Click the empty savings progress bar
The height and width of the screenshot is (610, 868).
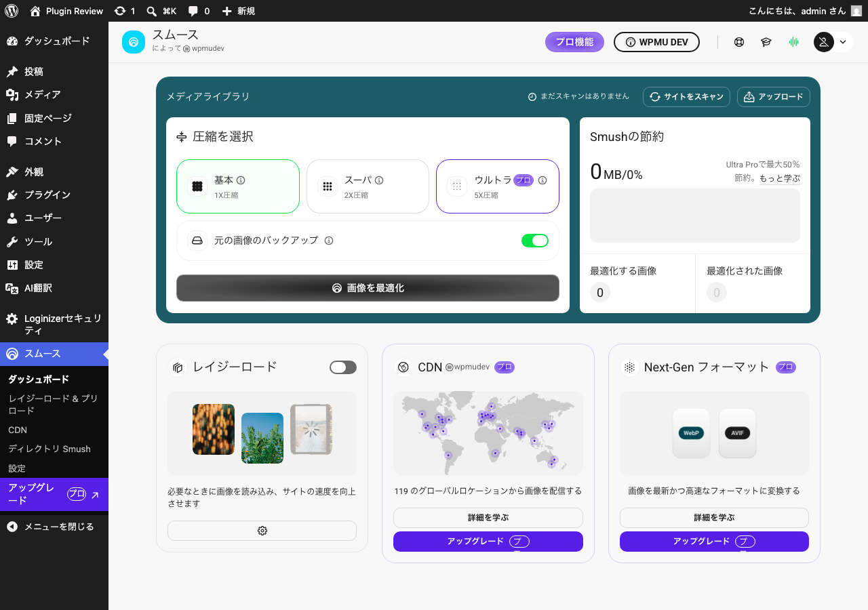[x=695, y=216]
